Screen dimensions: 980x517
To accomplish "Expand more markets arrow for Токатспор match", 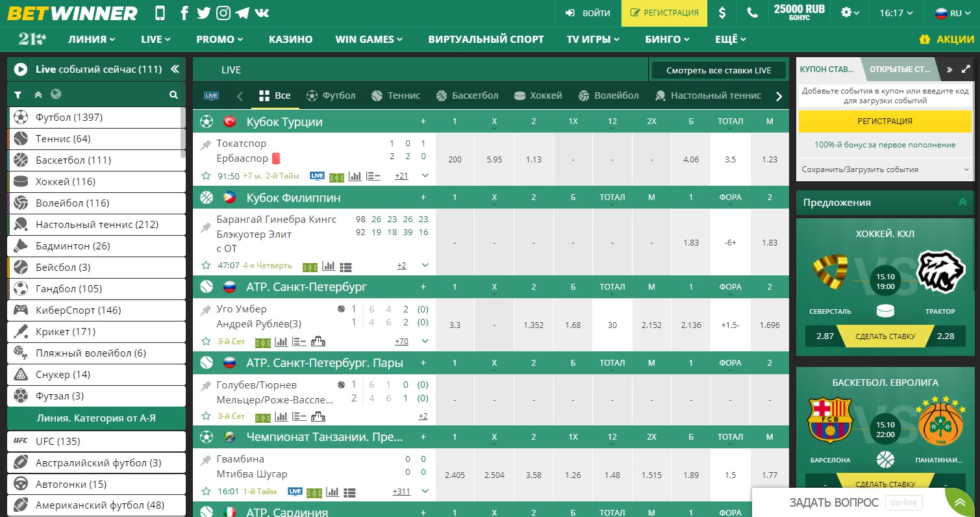I will pos(425,176).
